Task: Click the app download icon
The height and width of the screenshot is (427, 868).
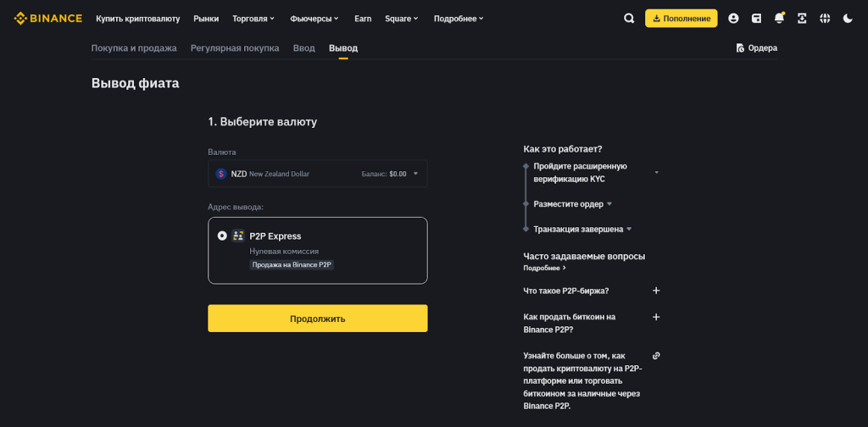Action: click(802, 18)
